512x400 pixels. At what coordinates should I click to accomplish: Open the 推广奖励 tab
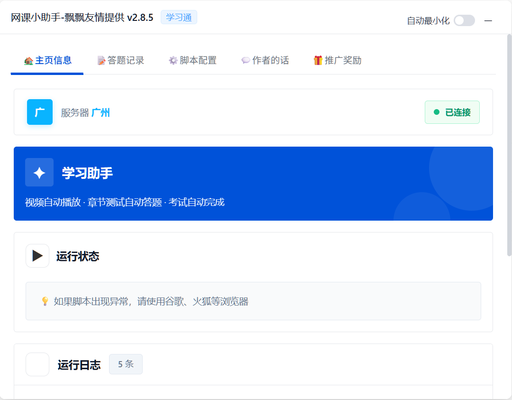click(x=337, y=60)
